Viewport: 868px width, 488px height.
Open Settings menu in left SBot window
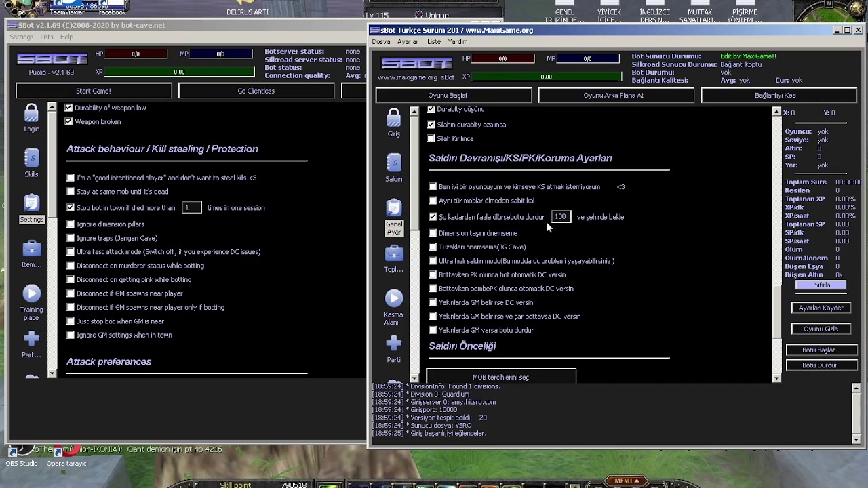coord(21,37)
